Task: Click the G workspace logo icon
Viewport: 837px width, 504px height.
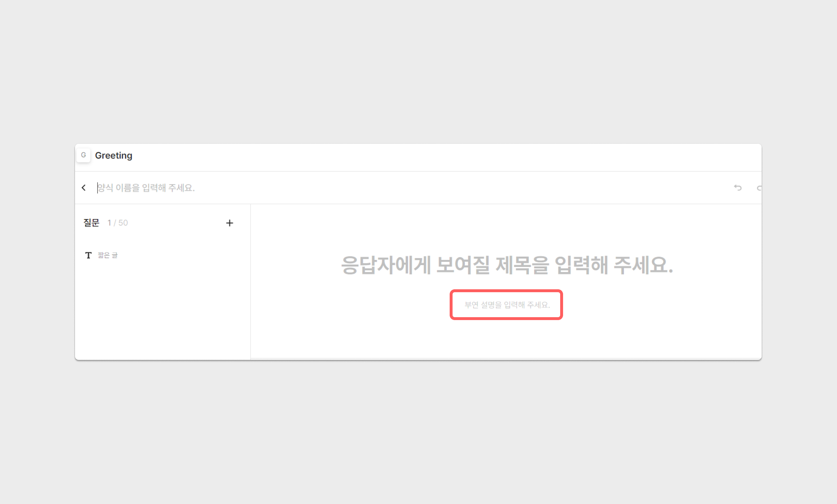Action: tap(83, 155)
